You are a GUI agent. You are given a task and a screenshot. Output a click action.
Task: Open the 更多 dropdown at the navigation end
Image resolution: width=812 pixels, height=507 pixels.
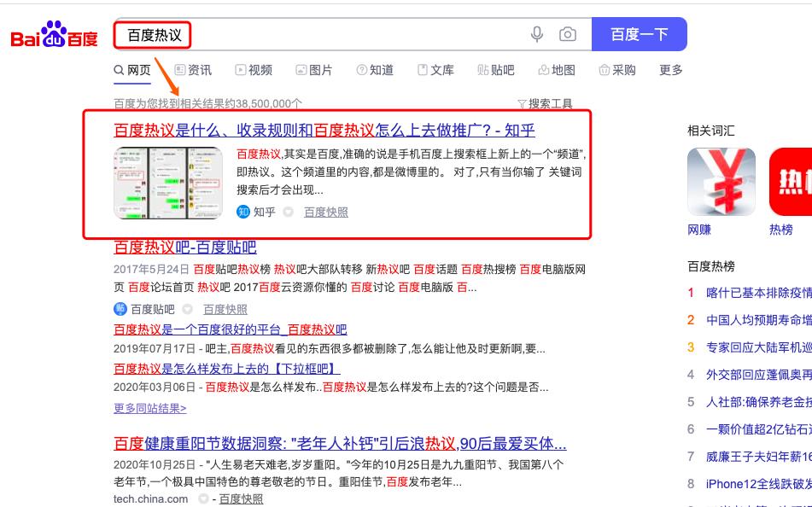[x=669, y=71]
